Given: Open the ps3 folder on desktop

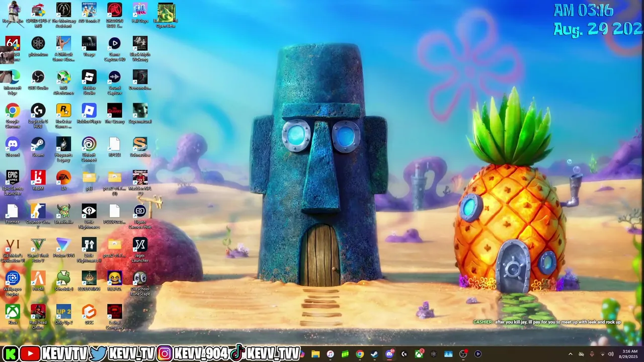Looking at the screenshot, I should pos(89,180).
